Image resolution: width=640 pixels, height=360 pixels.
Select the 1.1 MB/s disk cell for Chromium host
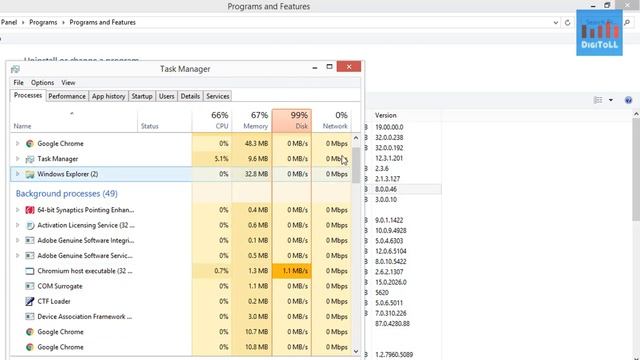(x=292, y=271)
